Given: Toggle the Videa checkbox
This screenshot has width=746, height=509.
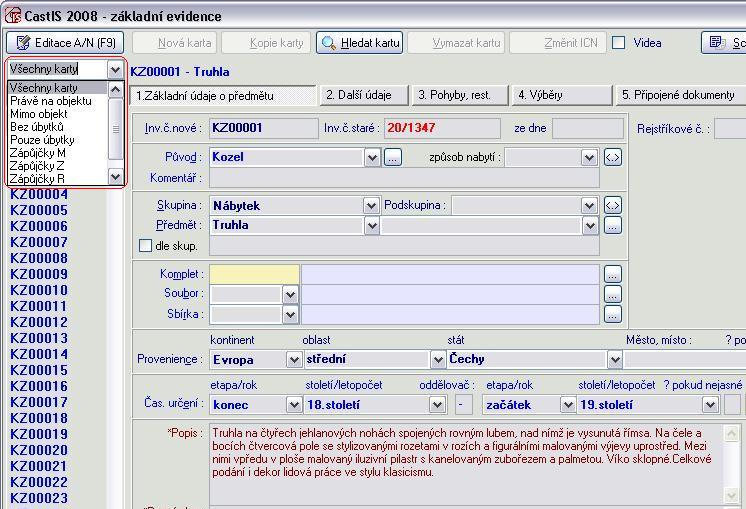Looking at the screenshot, I should click(x=618, y=43).
